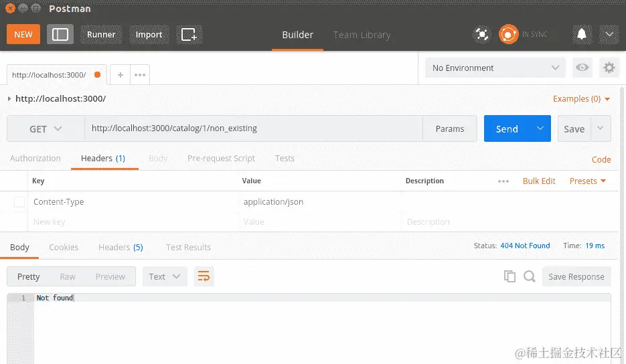
Task: Open Send button dropdown arrow
Action: pyautogui.click(x=540, y=128)
